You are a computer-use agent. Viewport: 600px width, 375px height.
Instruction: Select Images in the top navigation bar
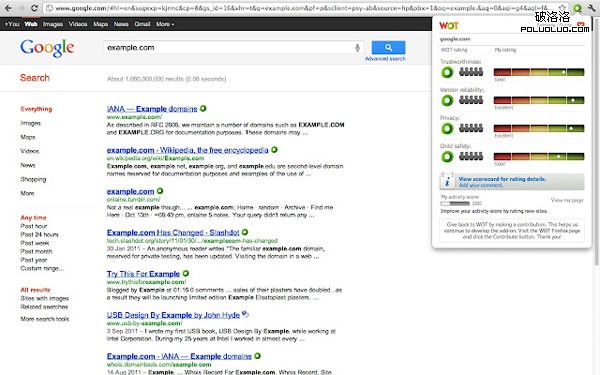[x=53, y=24]
